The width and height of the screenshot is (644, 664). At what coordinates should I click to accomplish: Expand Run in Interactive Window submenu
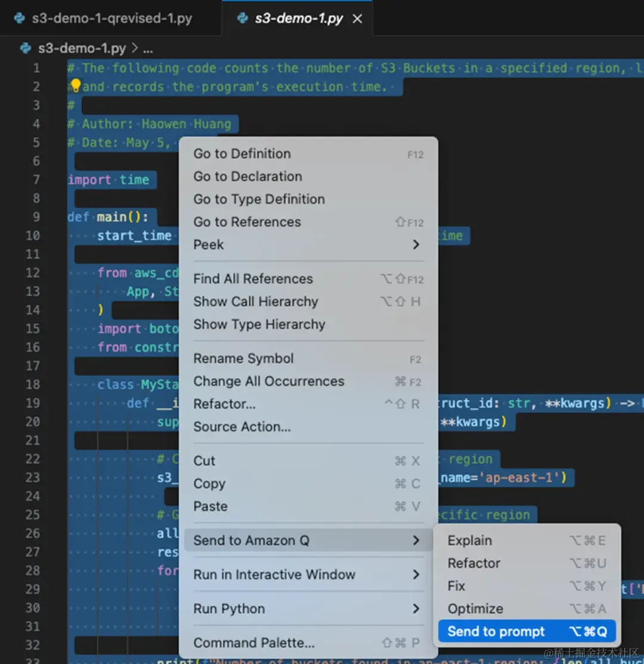click(x=308, y=575)
